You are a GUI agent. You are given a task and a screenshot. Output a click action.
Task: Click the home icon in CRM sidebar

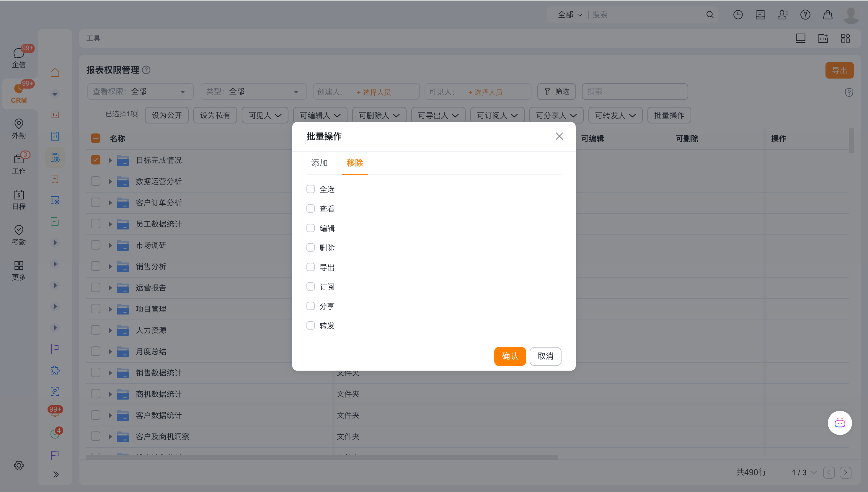click(55, 73)
